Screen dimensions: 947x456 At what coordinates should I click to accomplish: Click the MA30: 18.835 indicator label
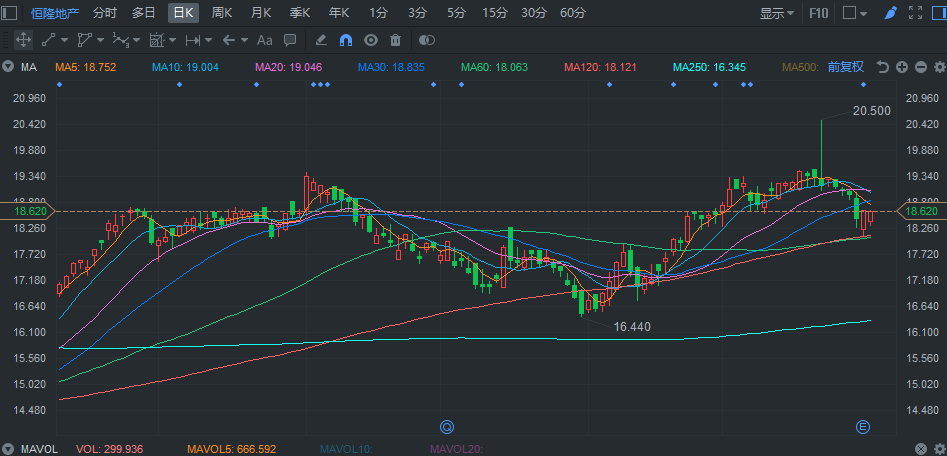coord(391,67)
